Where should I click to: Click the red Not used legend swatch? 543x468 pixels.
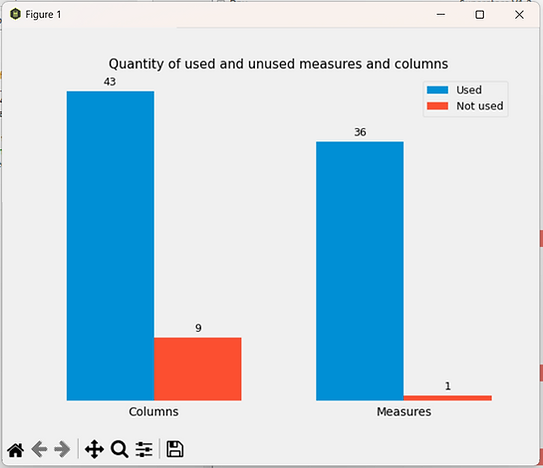(x=437, y=106)
